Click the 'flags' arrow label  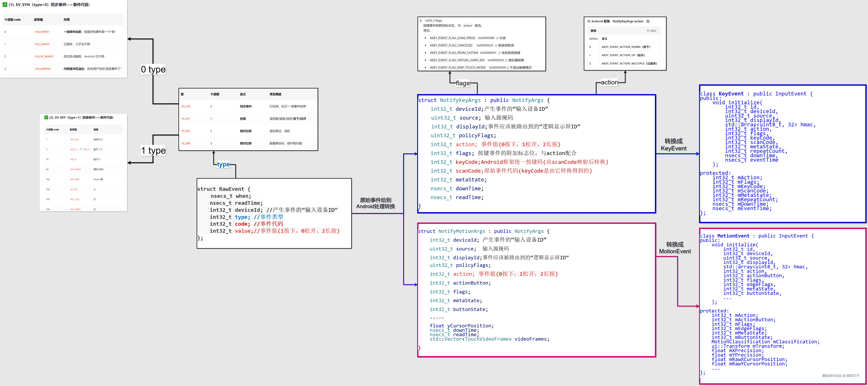(462, 83)
